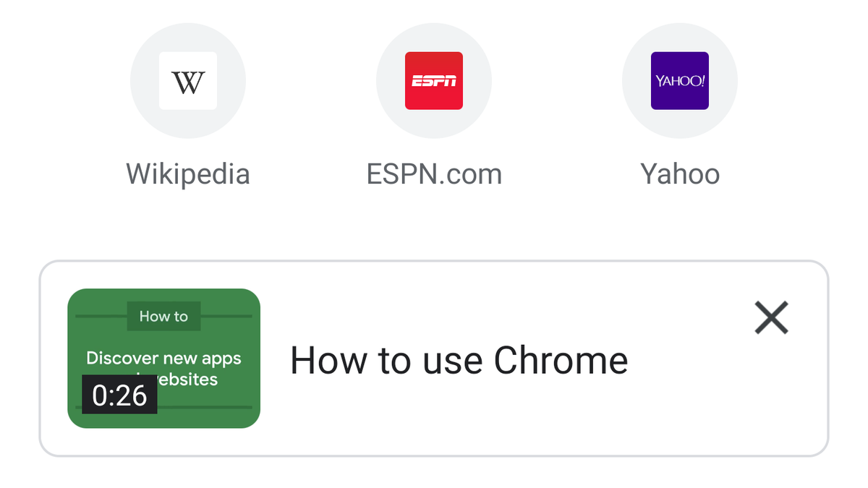Click the purple Yahoo! logo tile
This screenshot has width=868, height=488.
click(x=680, y=81)
